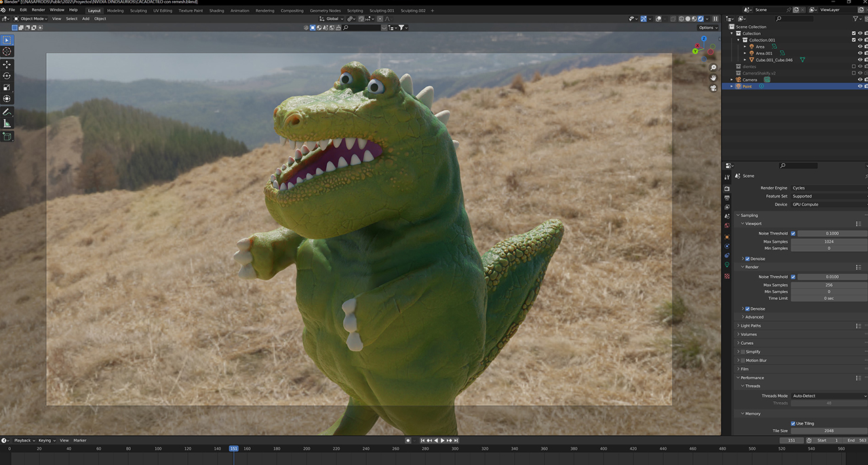Toggle Viewport Noise Threshold checkbox

pos(793,233)
